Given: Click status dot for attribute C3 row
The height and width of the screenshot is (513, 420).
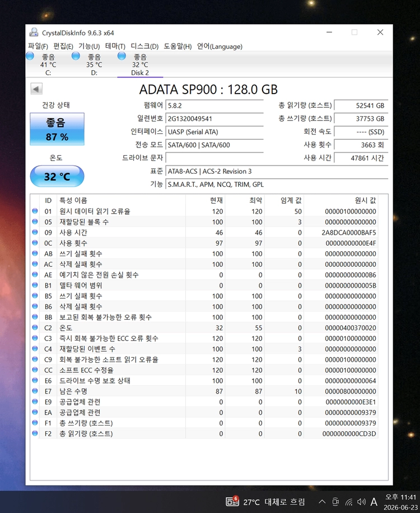Looking at the screenshot, I should click(35, 338).
